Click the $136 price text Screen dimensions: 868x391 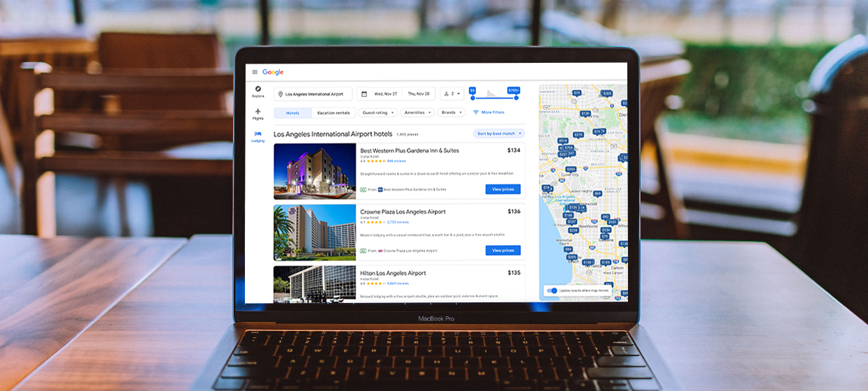(x=514, y=212)
